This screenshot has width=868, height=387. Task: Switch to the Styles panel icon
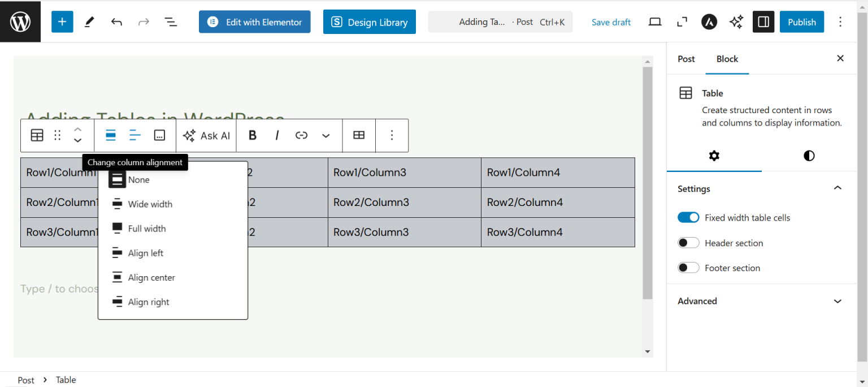click(809, 156)
